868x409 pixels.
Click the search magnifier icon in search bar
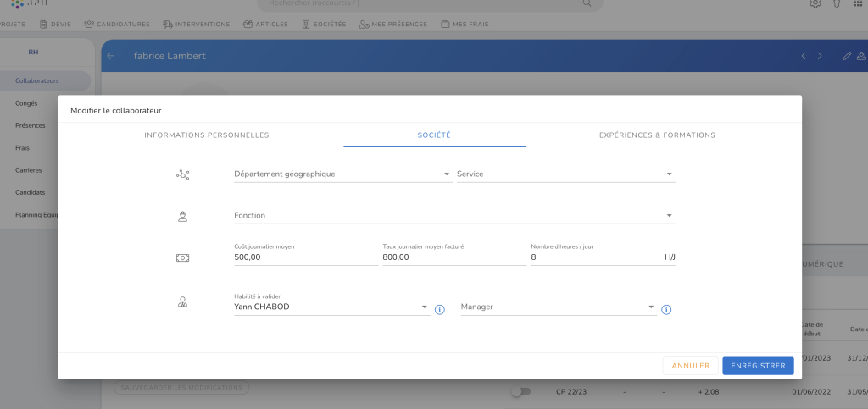click(x=587, y=3)
